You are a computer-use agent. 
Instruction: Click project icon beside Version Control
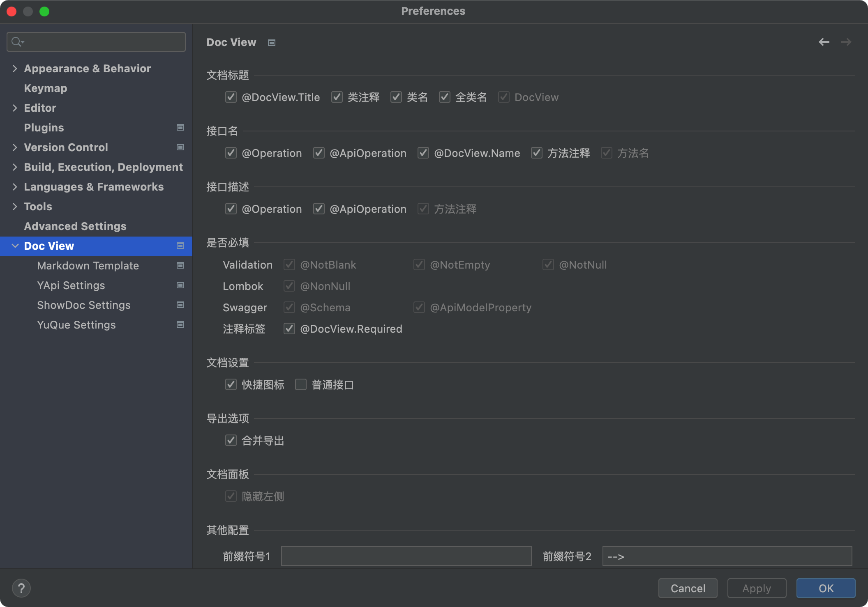(180, 147)
